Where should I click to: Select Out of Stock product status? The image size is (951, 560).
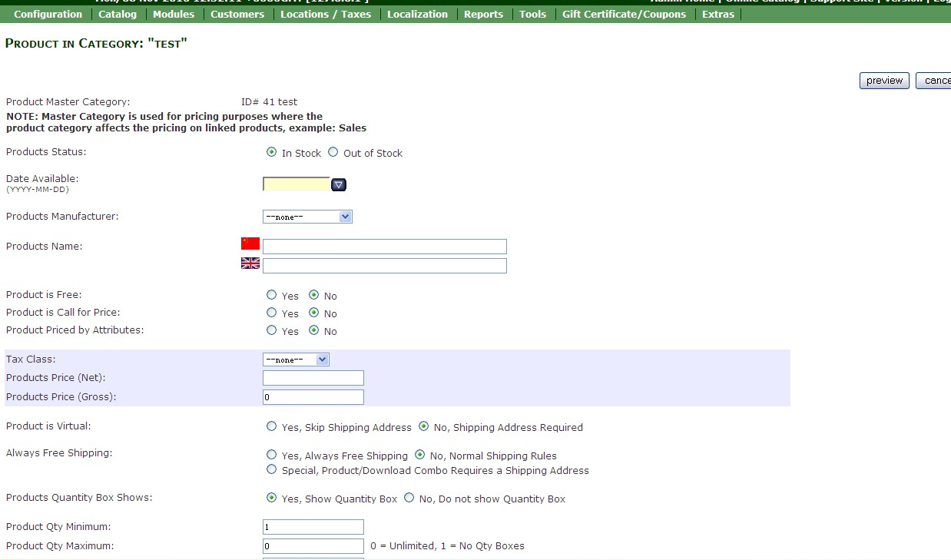click(x=333, y=152)
